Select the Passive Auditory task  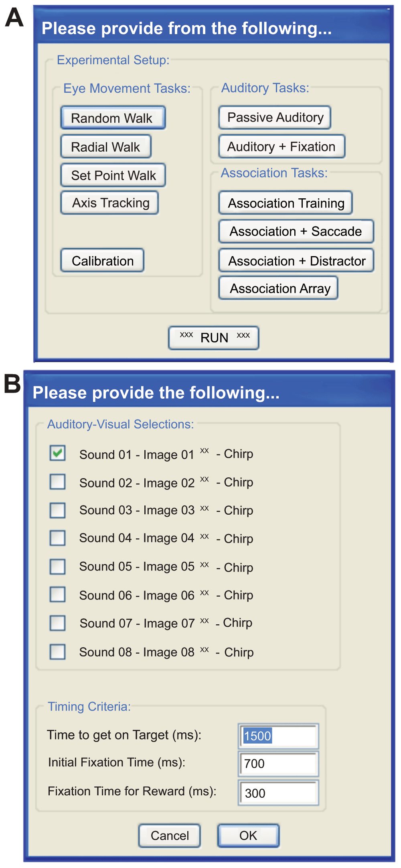pyautogui.click(x=275, y=117)
